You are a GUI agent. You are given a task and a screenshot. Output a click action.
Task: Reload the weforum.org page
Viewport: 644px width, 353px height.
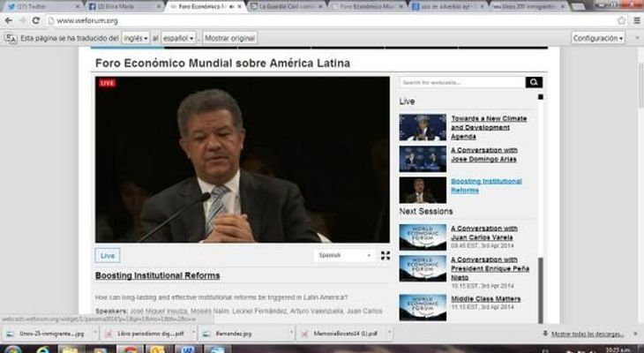click(x=36, y=20)
